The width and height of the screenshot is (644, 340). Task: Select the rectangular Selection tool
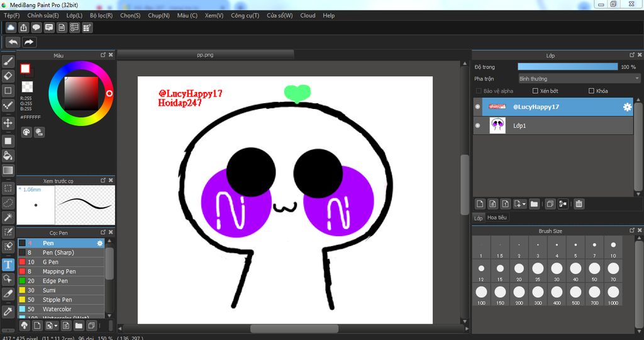8,188
